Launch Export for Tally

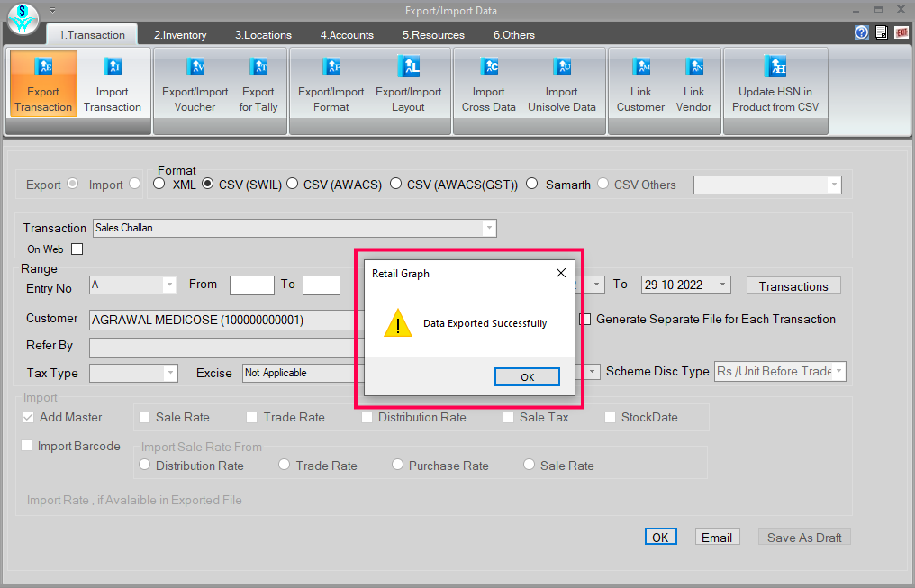(x=258, y=84)
